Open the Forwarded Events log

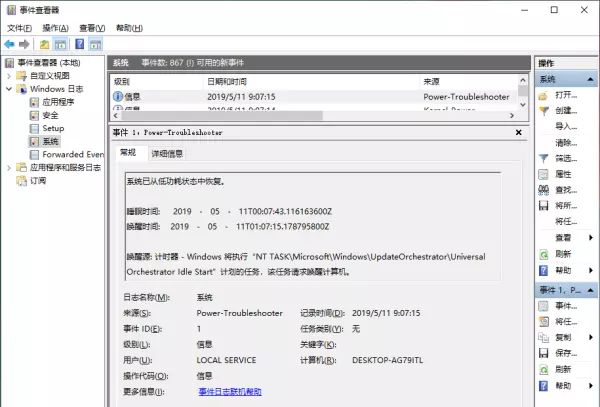73,155
